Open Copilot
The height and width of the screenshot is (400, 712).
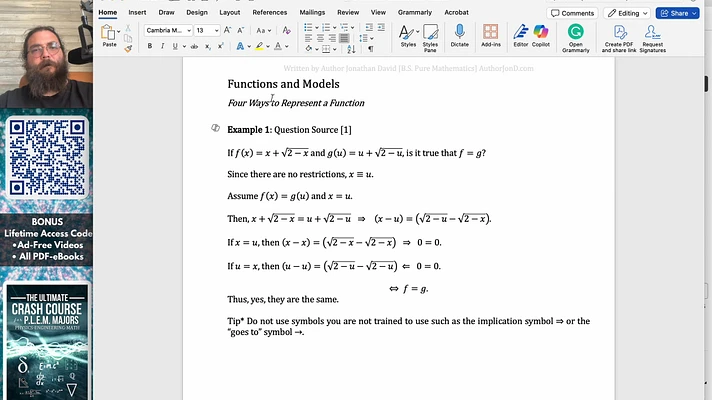[541, 36]
